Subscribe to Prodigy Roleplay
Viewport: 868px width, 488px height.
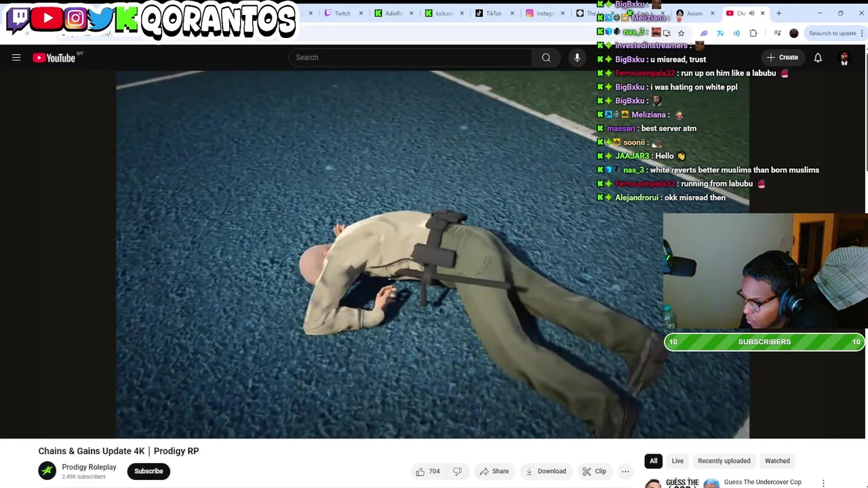pyautogui.click(x=149, y=471)
